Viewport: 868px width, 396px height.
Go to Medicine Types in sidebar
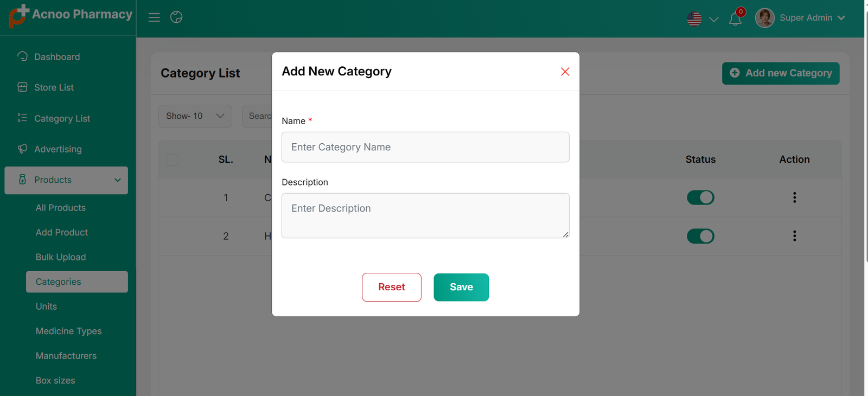tap(68, 331)
